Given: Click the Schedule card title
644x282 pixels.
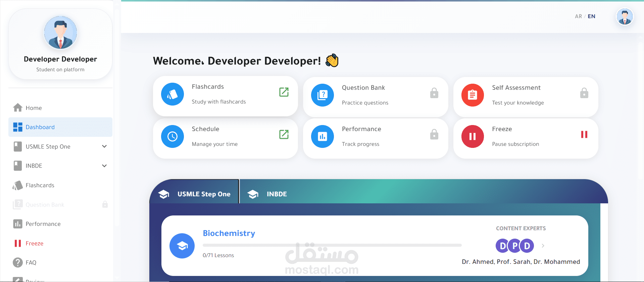Looking at the screenshot, I should [x=205, y=129].
